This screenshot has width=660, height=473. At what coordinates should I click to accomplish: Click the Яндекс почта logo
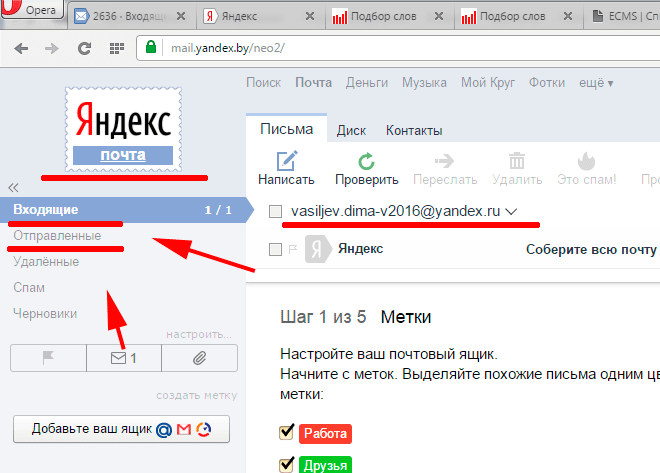[123, 130]
